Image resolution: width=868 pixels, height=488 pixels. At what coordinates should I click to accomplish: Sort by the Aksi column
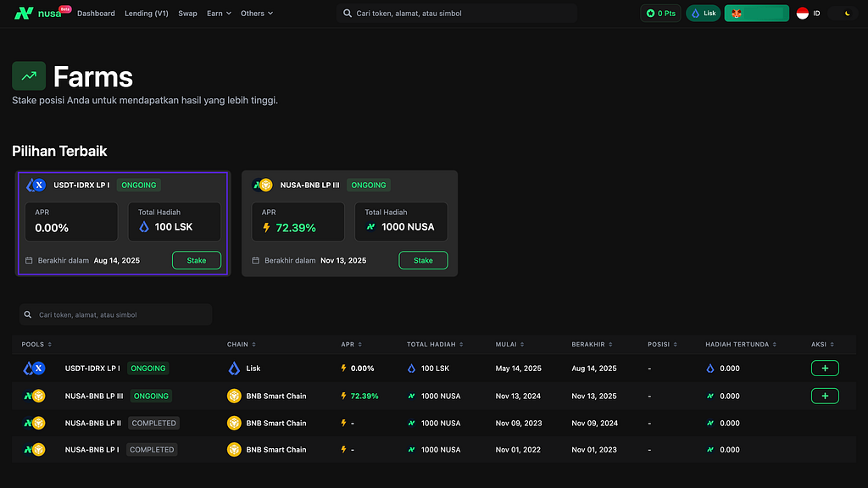(822, 344)
